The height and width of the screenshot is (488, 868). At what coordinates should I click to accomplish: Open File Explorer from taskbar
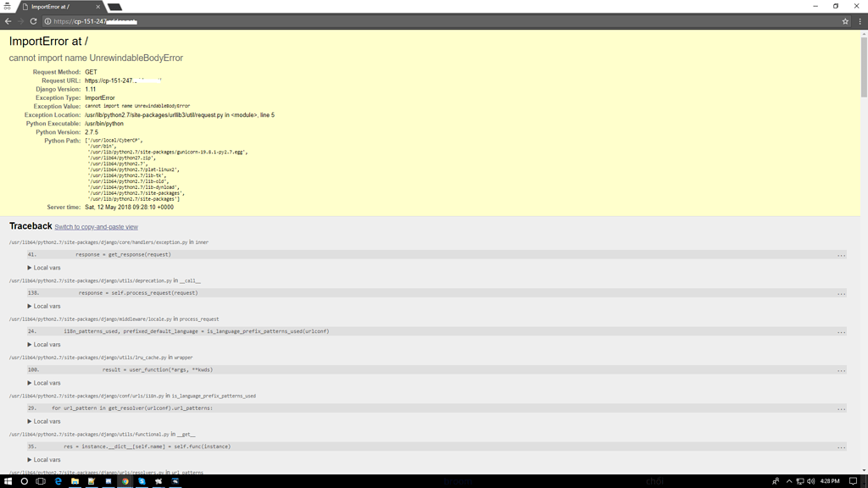tap(75, 481)
